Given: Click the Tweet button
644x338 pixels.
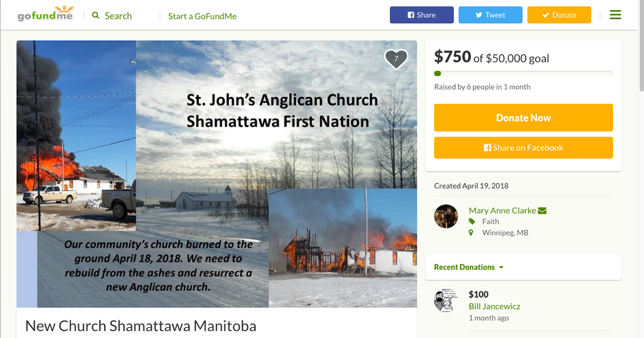Looking at the screenshot, I should click(x=491, y=15).
